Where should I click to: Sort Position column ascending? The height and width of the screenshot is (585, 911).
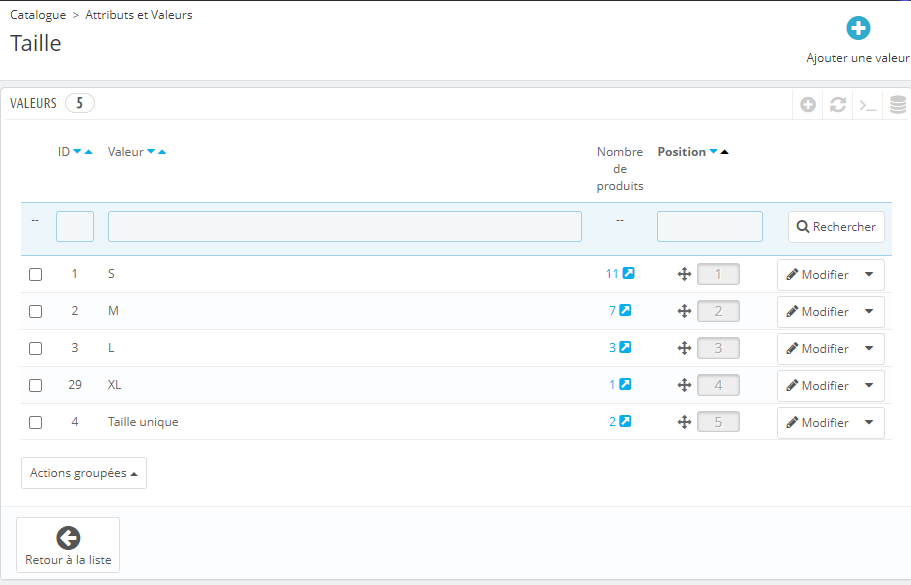point(725,152)
